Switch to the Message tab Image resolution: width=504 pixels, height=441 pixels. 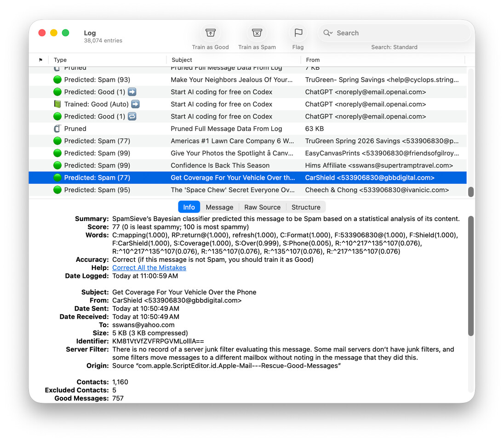click(x=219, y=207)
